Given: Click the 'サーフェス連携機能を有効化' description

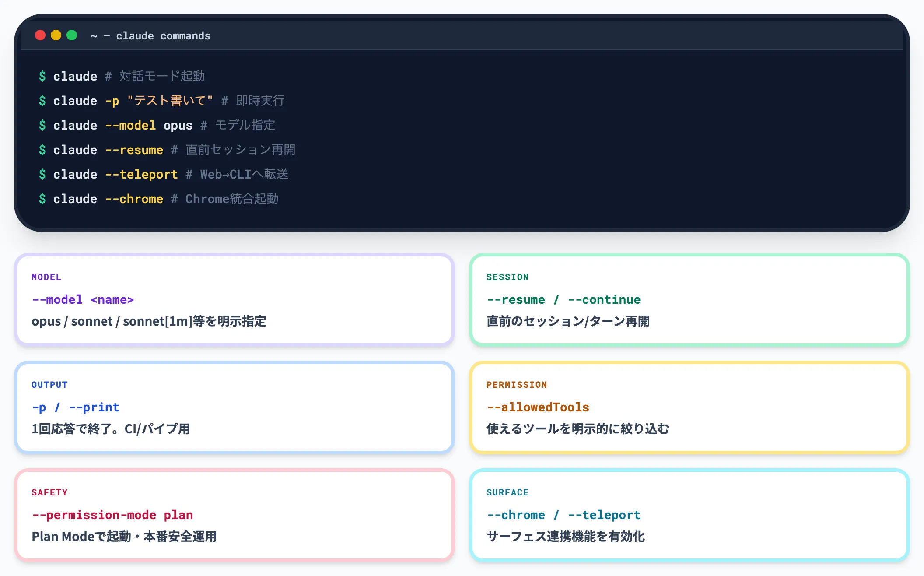Looking at the screenshot, I should point(566,537).
